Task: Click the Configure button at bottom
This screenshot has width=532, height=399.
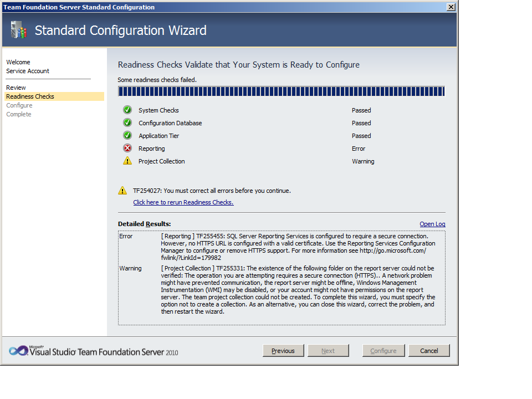Action: 383,351
